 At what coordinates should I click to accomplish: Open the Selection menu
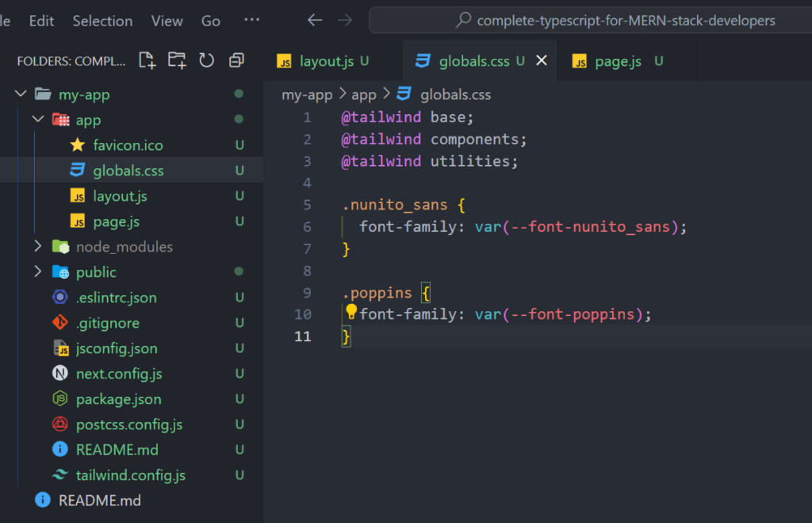click(103, 21)
